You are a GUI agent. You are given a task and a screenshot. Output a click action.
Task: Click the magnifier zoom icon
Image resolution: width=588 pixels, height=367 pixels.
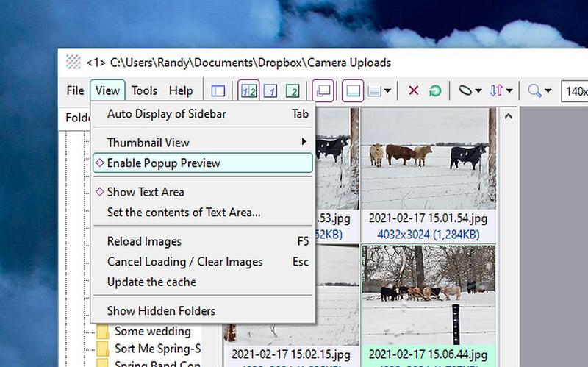[534, 90]
